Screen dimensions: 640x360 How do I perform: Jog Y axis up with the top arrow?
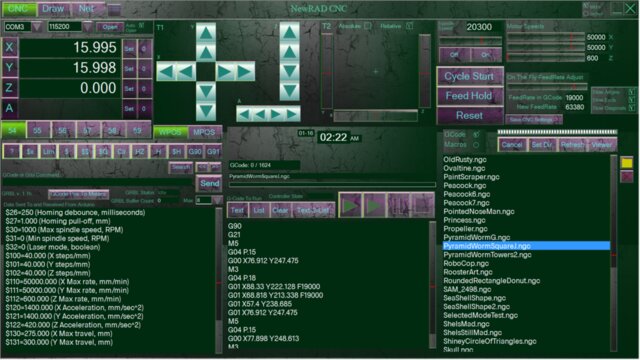206,33
